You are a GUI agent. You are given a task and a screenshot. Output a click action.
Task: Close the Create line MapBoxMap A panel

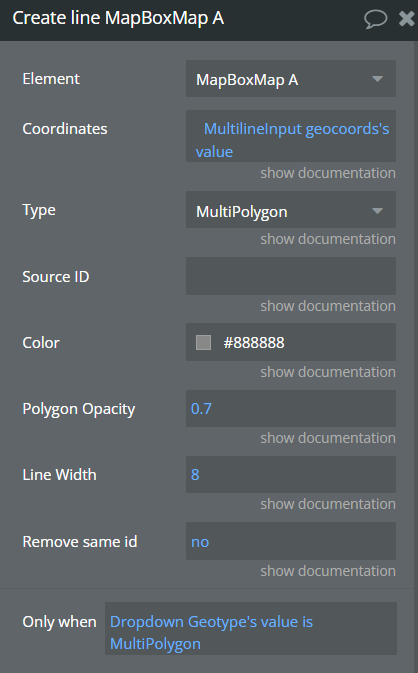406,19
